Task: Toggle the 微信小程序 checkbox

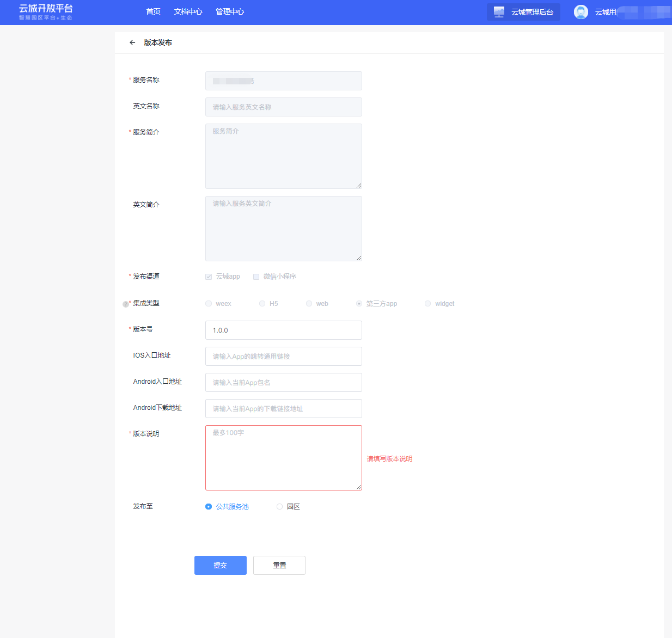Action: 256,277
